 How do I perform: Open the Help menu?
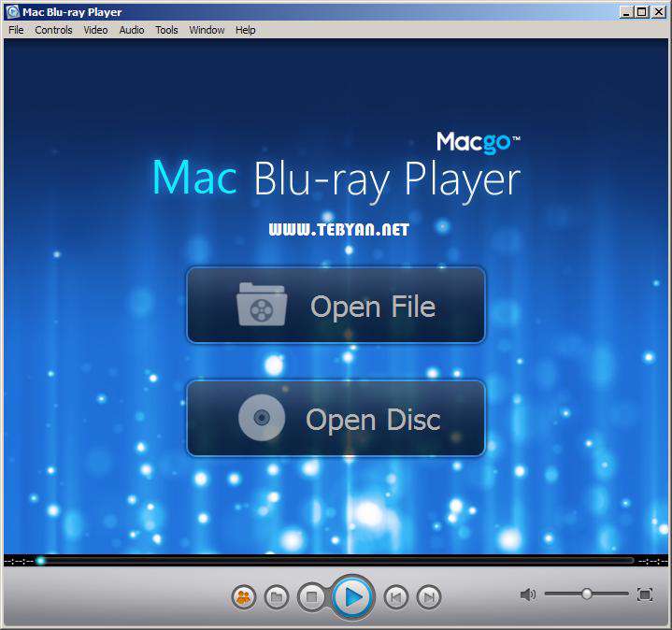pos(245,30)
